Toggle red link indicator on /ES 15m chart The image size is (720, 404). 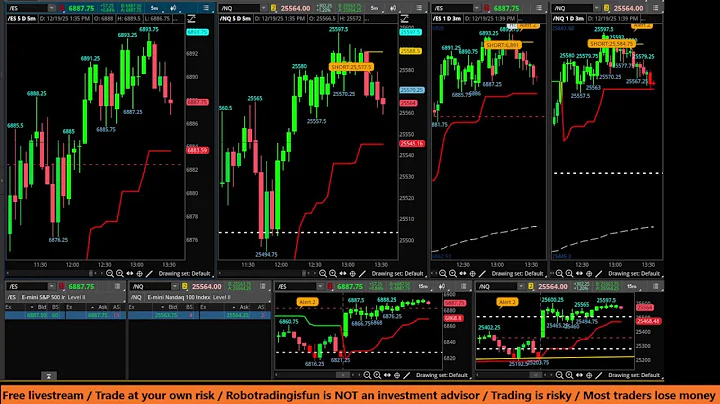pyautogui.click(x=330, y=286)
